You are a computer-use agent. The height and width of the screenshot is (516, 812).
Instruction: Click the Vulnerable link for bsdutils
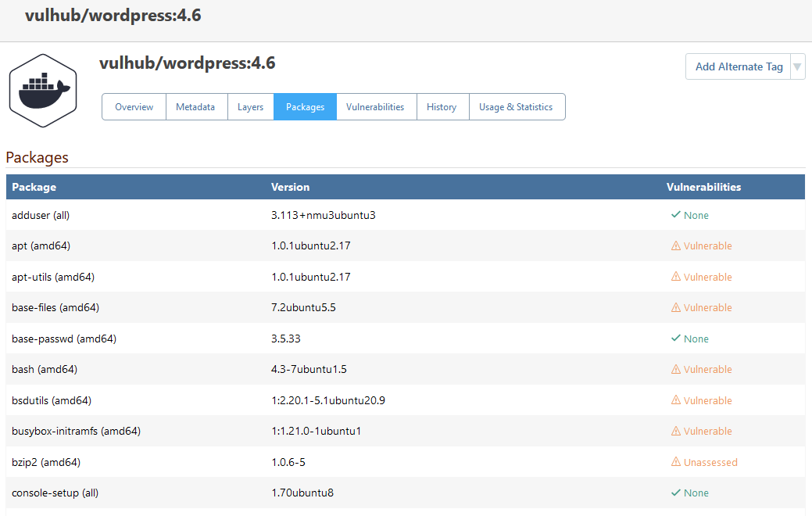[707, 400]
